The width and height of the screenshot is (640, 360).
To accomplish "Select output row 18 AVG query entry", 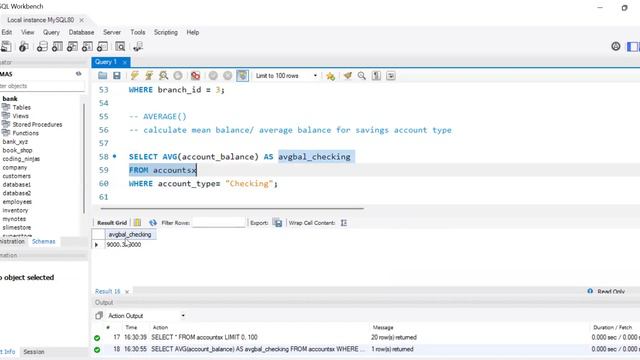I will point(366,349).
